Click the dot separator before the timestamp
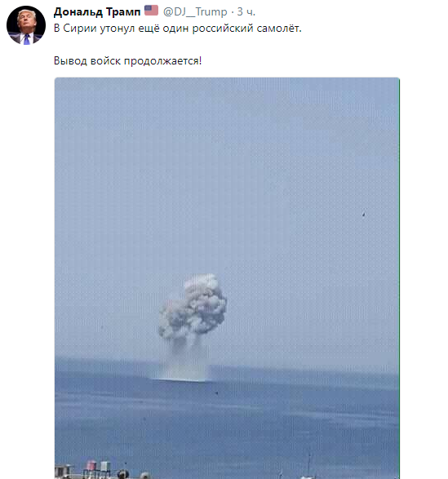The image size is (448, 479). (233, 12)
